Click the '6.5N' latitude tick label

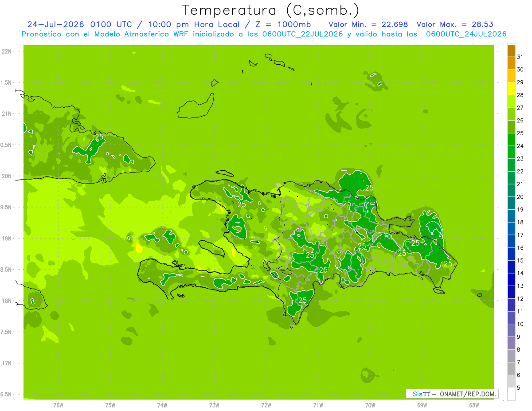click(x=6, y=395)
